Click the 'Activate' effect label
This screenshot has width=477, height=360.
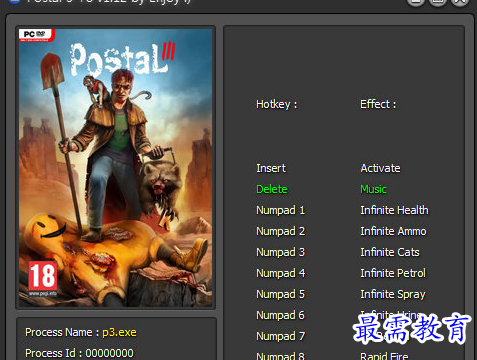[380, 168]
